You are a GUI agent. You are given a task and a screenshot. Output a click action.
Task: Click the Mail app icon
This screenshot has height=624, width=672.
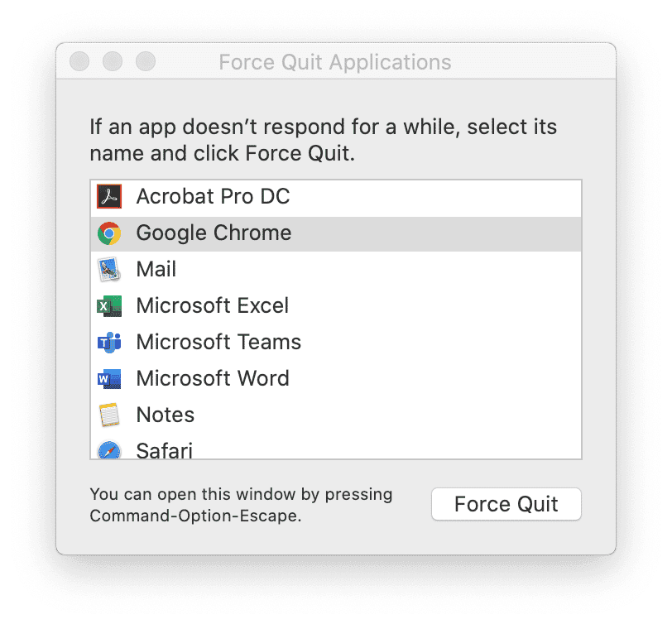(108, 269)
